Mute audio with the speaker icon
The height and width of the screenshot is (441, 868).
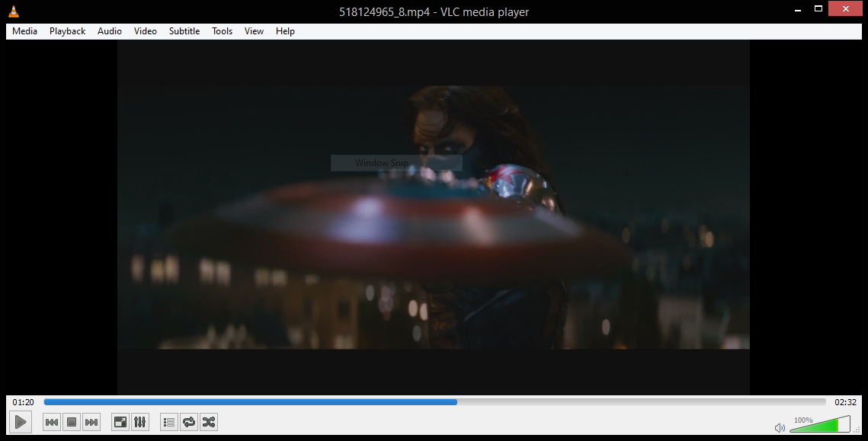(x=780, y=428)
